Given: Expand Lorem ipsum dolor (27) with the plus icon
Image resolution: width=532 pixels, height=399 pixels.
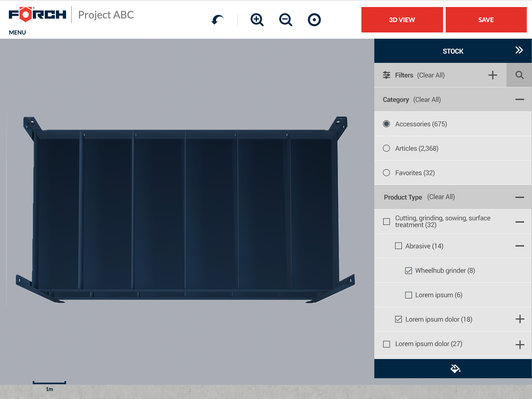Looking at the screenshot, I should tap(520, 344).
